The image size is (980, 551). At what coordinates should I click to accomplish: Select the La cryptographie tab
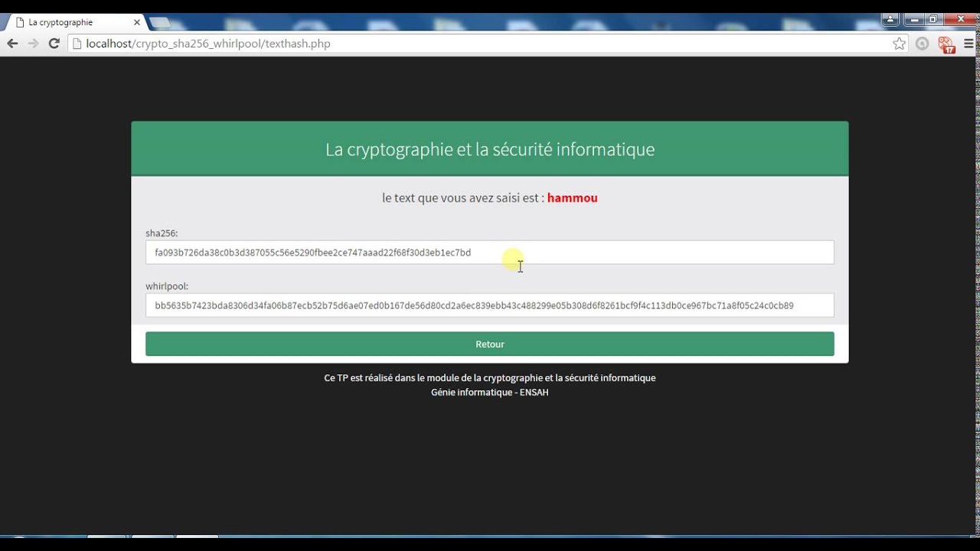(74, 22)
